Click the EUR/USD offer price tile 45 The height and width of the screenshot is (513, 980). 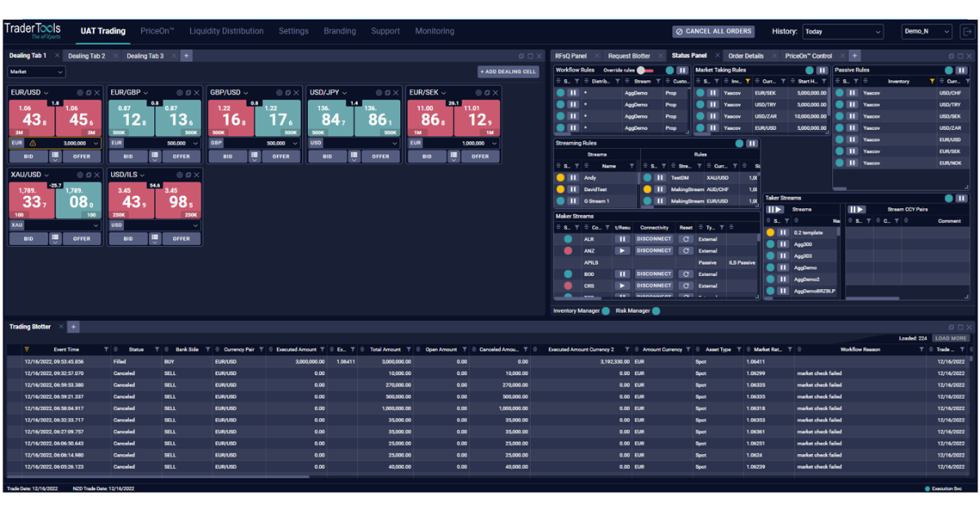click(x=78, y=118)
